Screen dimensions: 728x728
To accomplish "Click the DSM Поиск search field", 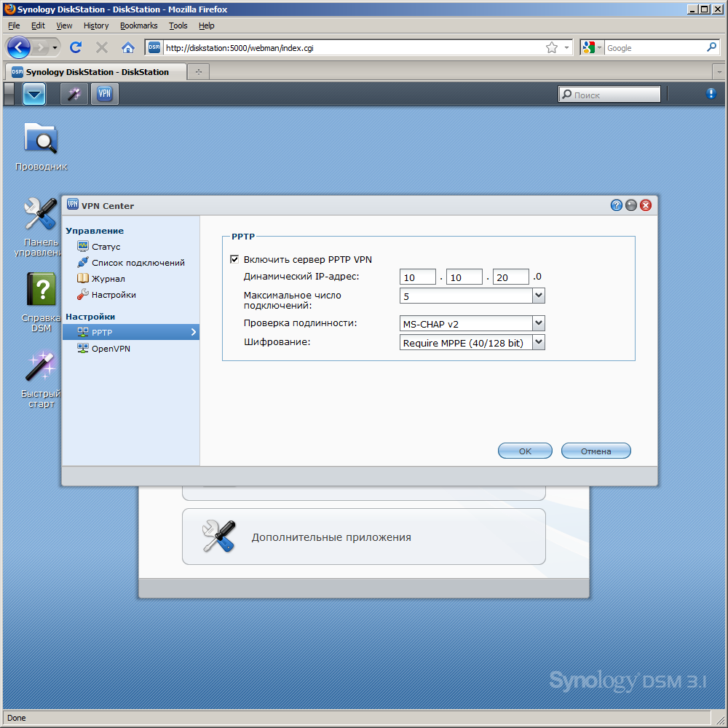I will 609,94.
